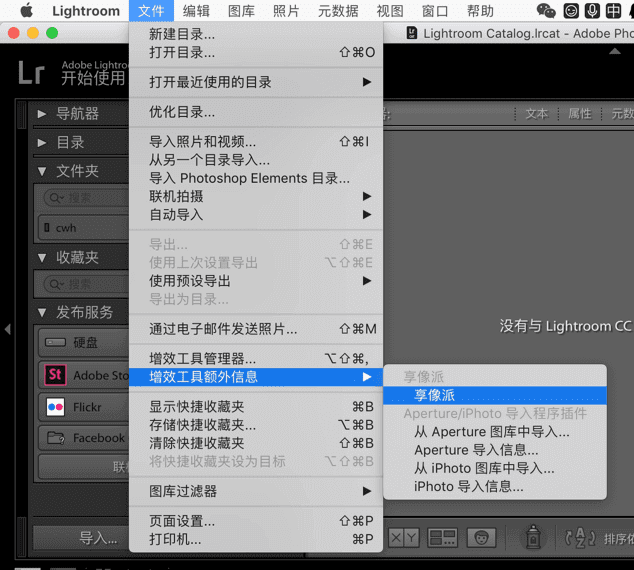Select the 文本 filter tab
The width and height of the screenshot is (634, 570).
[537, 114]
